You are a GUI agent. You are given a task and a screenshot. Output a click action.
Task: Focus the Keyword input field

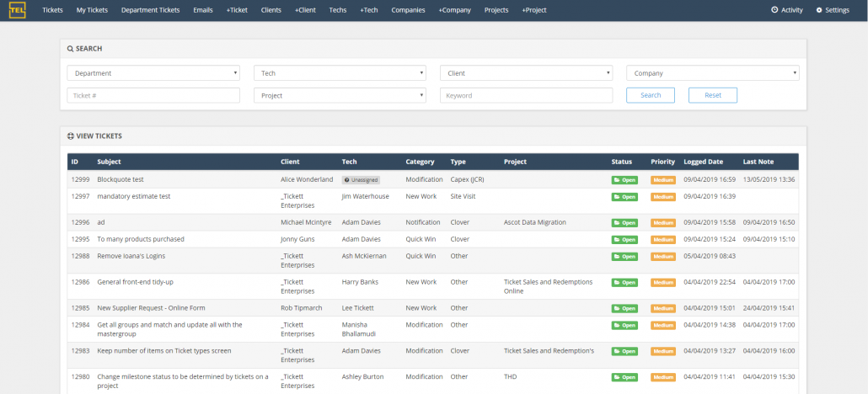coord(527,95)
